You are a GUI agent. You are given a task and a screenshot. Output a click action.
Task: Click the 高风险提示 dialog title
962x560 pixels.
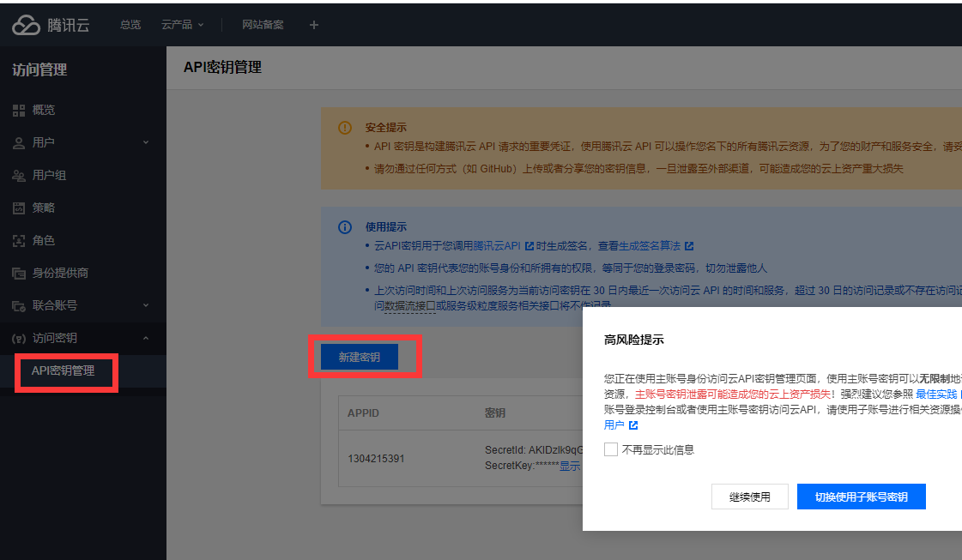pyautogui.click(x=634, y=340)
